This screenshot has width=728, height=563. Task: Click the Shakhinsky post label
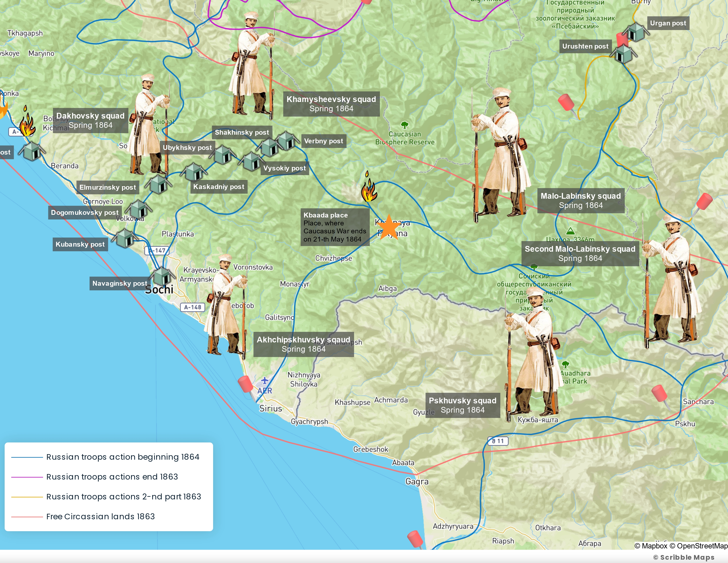[242, 132]
